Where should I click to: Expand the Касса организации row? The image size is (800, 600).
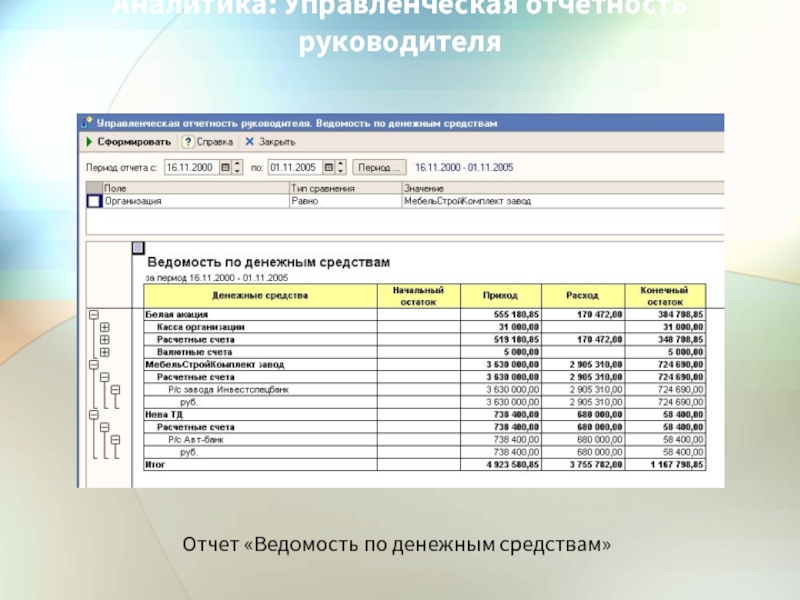click(105, 327)
